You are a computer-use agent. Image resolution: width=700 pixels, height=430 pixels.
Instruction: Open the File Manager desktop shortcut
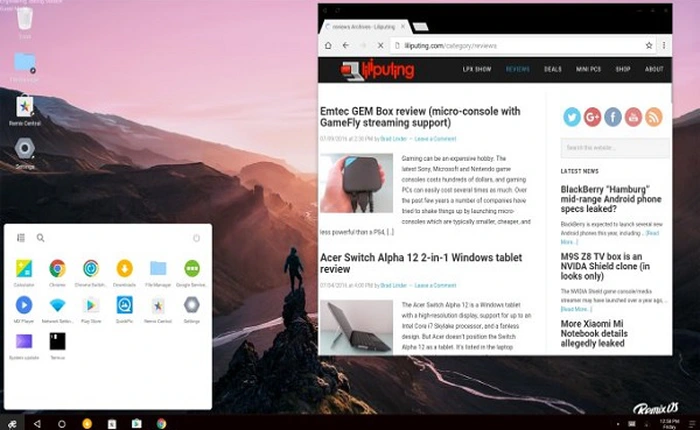(25, 63)
